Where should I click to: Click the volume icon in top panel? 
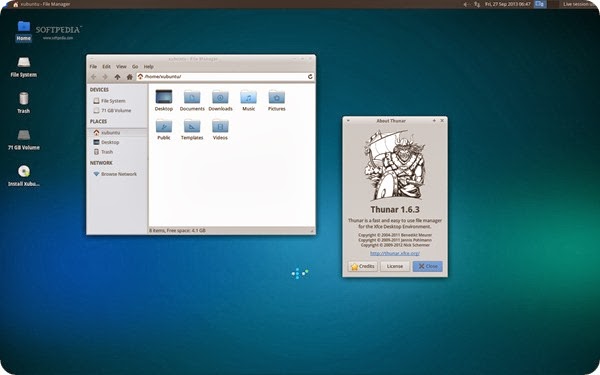point(467,4)
